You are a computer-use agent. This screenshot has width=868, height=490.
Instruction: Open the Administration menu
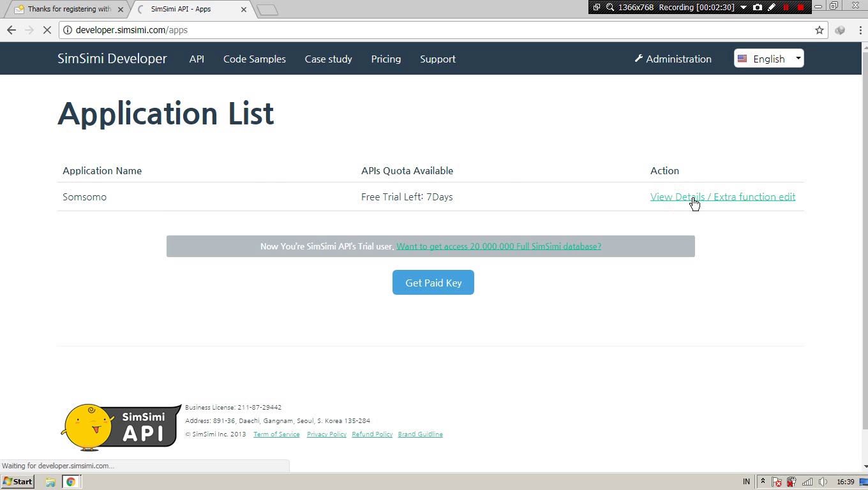[x=673, y=59]
